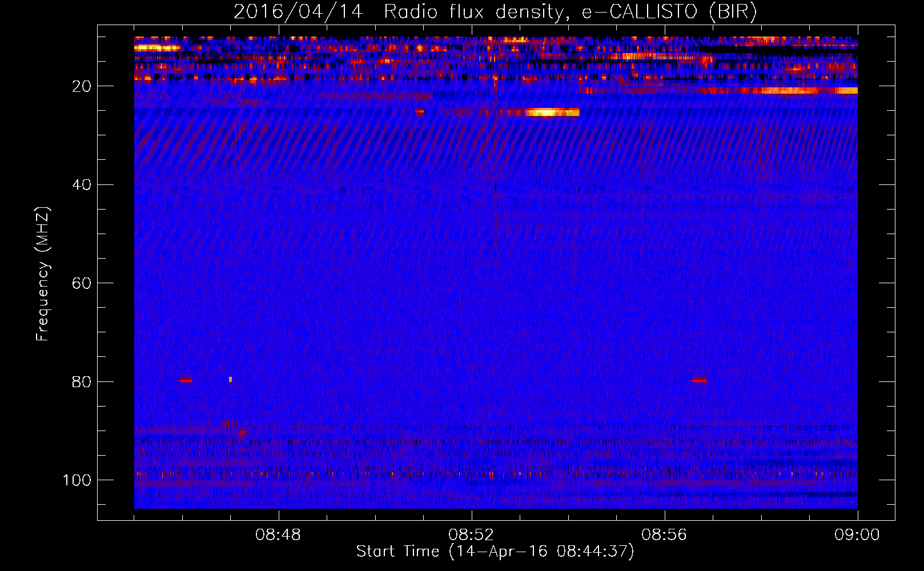
Task: Click the 40 frequency tick label
Action: [82, 185]
